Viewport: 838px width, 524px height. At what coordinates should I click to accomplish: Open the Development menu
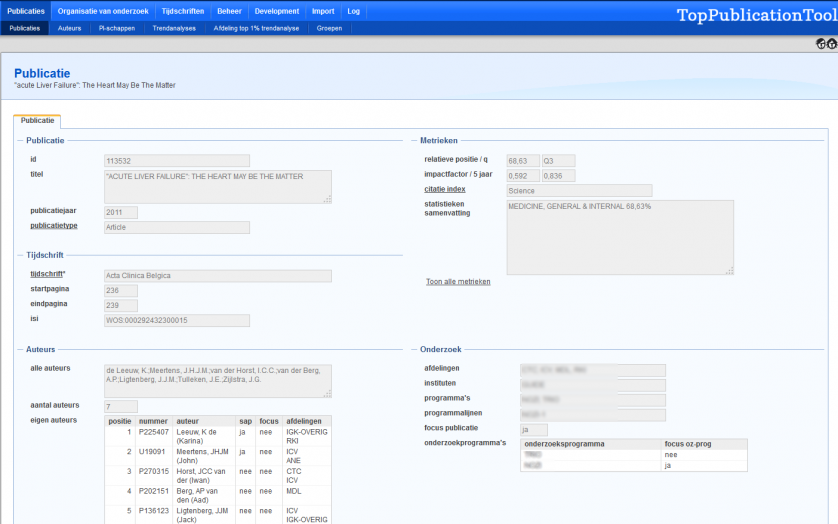(277, 11)
